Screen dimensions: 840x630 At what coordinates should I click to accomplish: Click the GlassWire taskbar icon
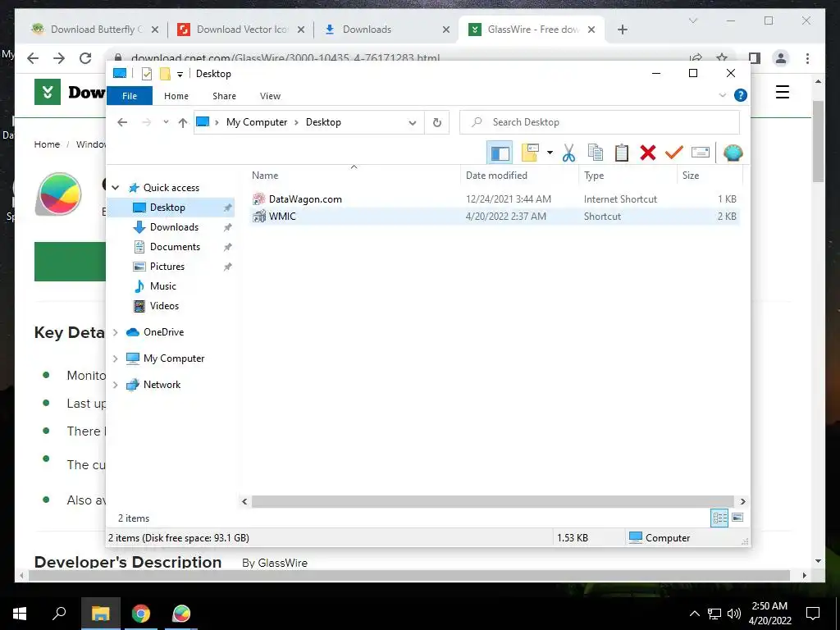181,614
